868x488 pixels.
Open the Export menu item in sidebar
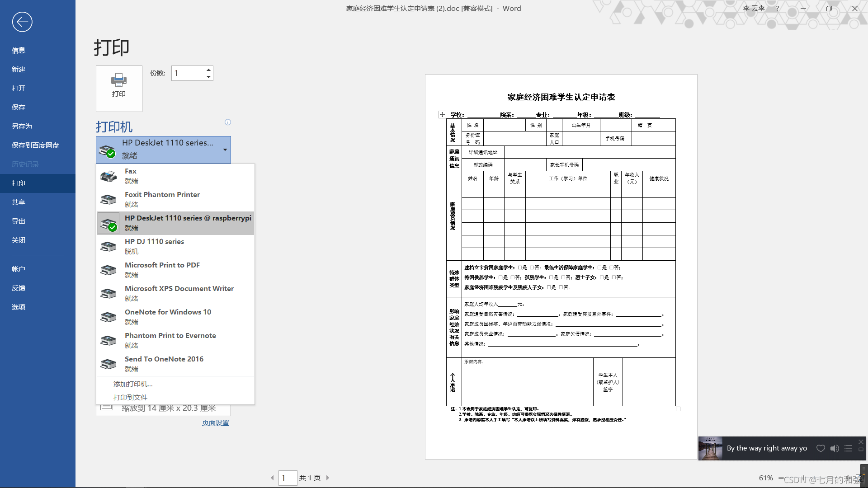pyautogui.click(x=19, y=221)
